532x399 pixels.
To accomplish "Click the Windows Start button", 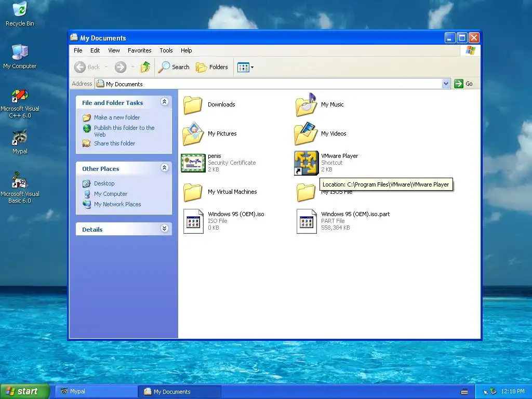I will point(25,391).
